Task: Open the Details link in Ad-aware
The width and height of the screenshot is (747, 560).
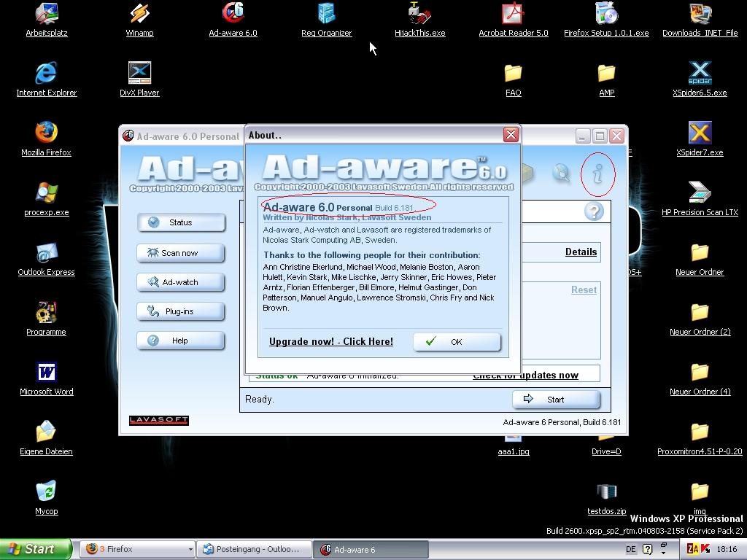Action: tap(581, 252)
